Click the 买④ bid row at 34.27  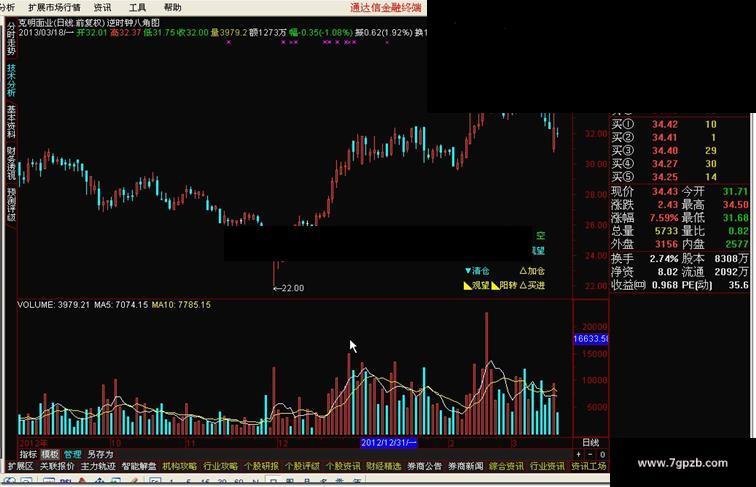[x=664, y=164]
